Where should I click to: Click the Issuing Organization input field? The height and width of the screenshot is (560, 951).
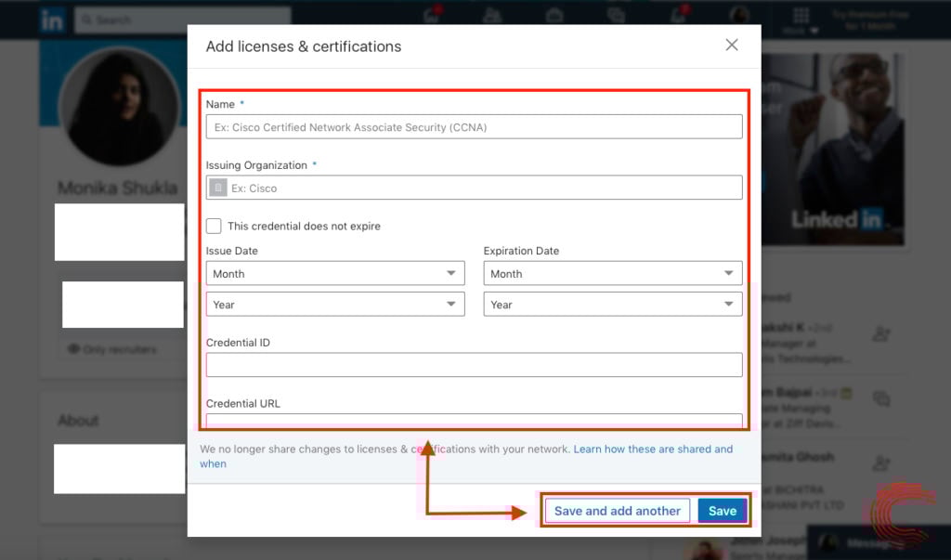[474, 188]
